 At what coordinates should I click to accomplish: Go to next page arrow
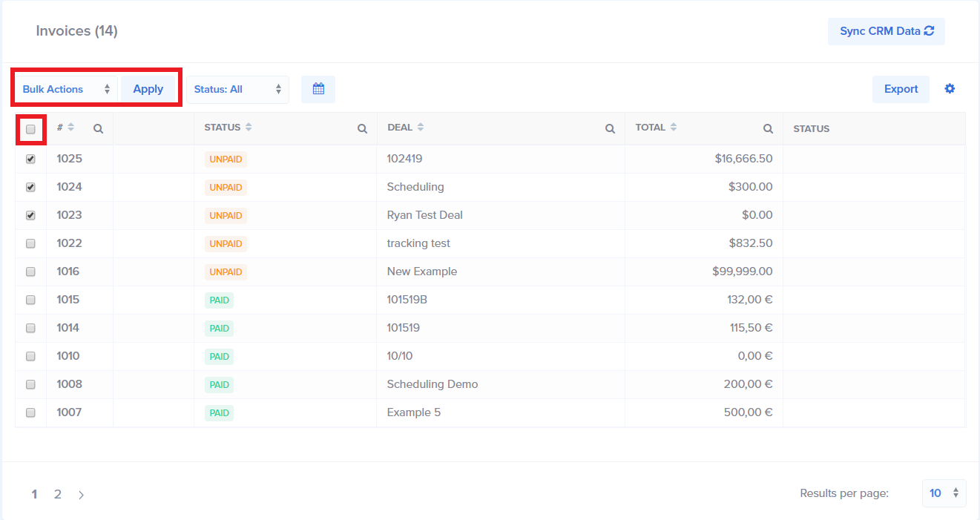[x=81, y=495]
